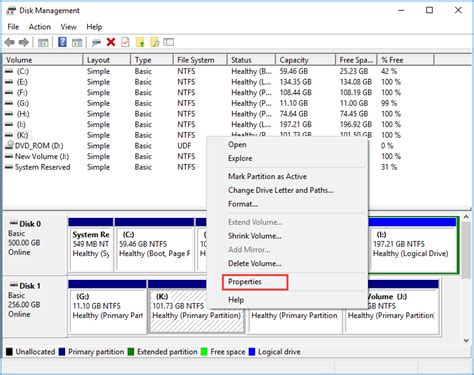Click the red X delete toolbar icon
Viewport: 474px width, 375px height.
(x=111, y=42)
